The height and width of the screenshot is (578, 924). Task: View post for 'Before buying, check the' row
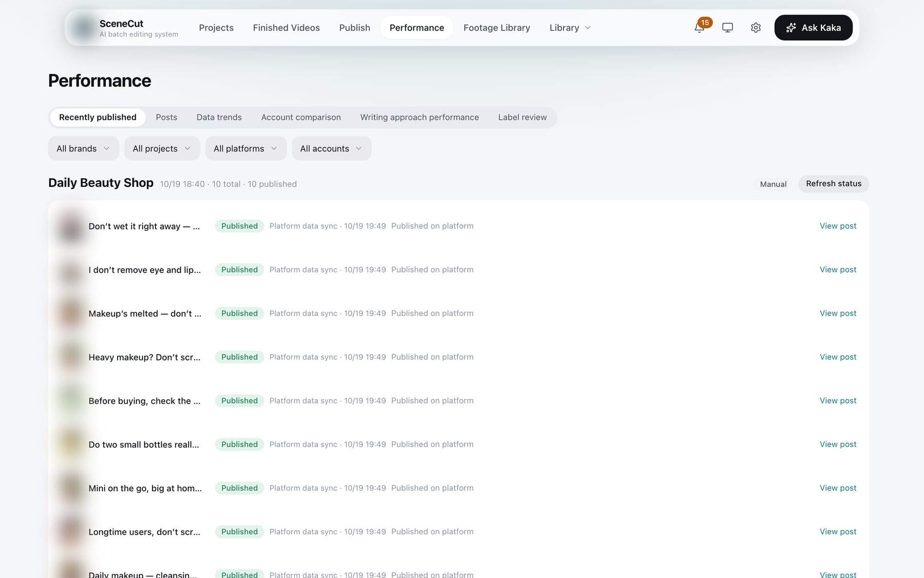pyautogui.click(x=838, y=401)
